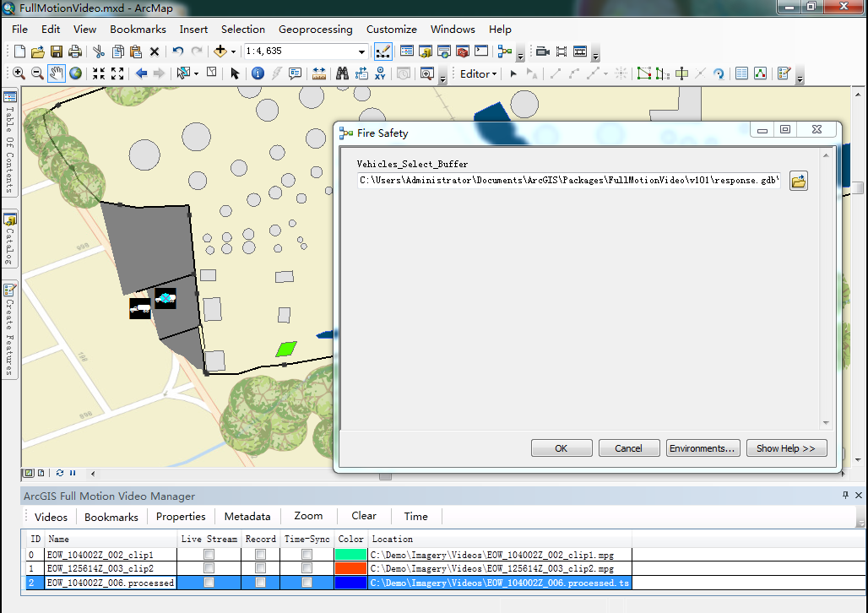This screenshot has height=613, width=868.
Task: Click the New Map File icon
Action: pos(19,52)
